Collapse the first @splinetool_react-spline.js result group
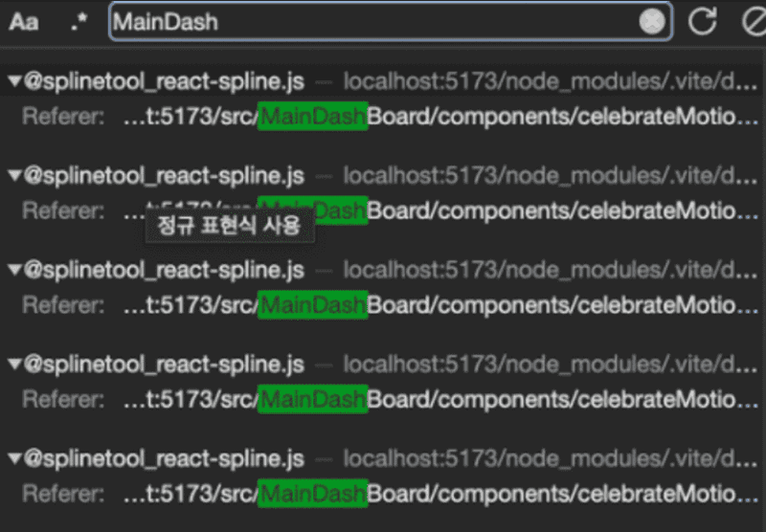766x532 pixels. 13,81
